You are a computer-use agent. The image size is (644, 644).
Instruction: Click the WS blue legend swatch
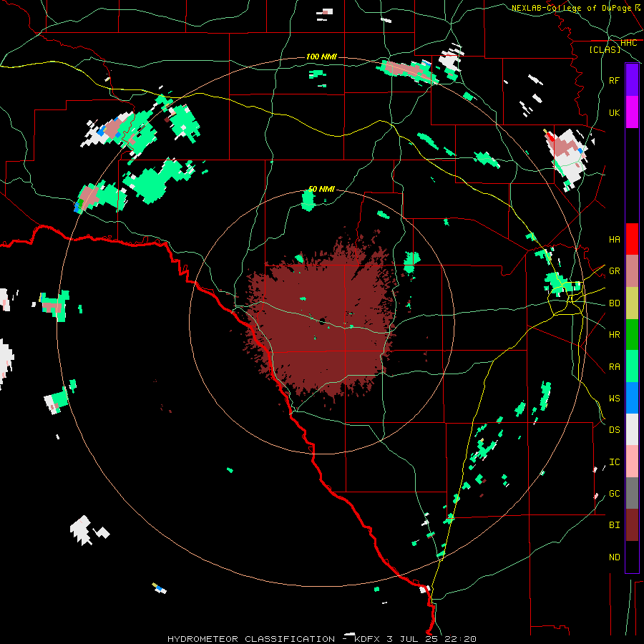[632, 398]
